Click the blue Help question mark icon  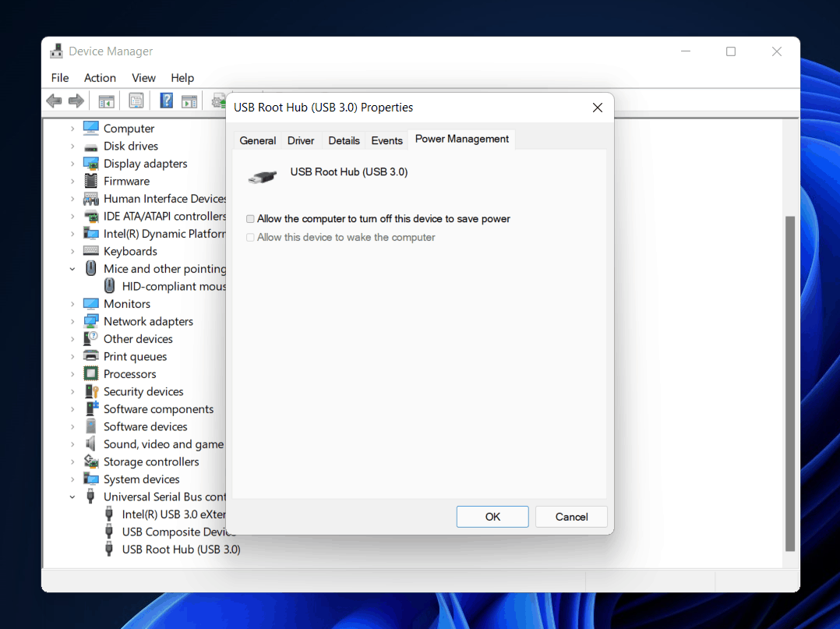pyautogui.click(x=166, y=101)
